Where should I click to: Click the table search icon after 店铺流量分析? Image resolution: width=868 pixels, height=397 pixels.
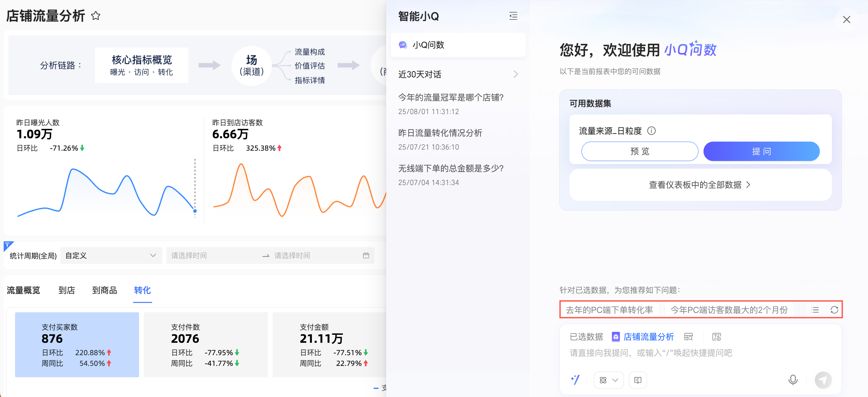coord(688,337)
